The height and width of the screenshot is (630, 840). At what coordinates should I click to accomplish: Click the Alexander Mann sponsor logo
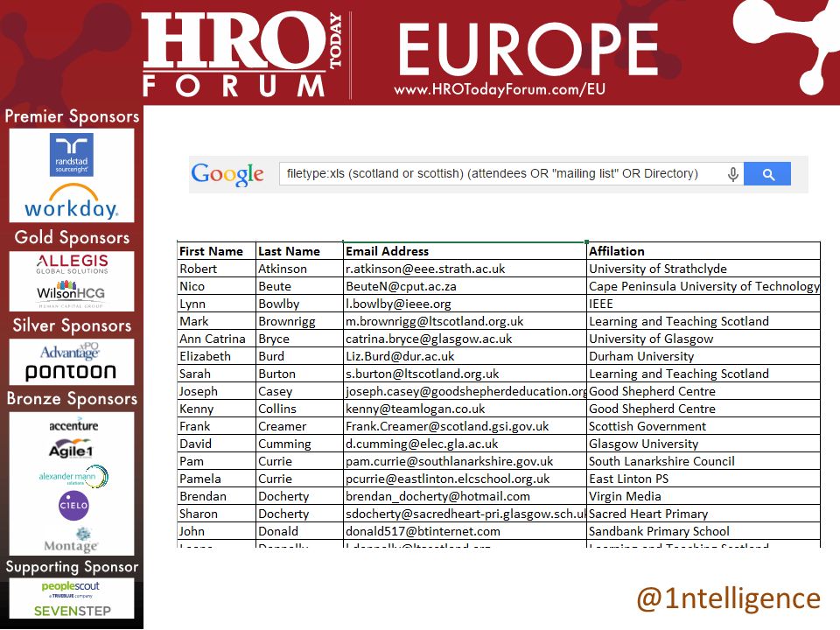point(73,476)
